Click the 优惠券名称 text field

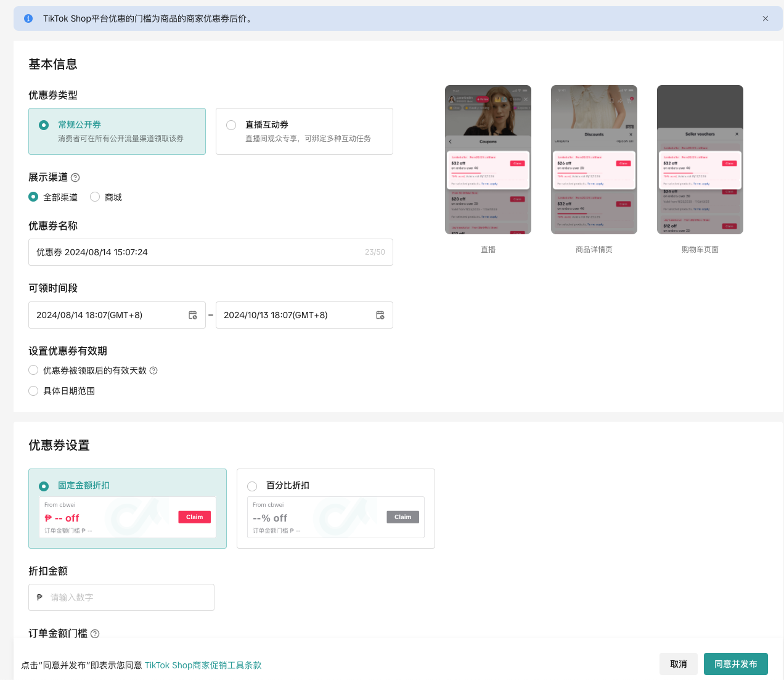pyautogui.click(x=197, y=252)
